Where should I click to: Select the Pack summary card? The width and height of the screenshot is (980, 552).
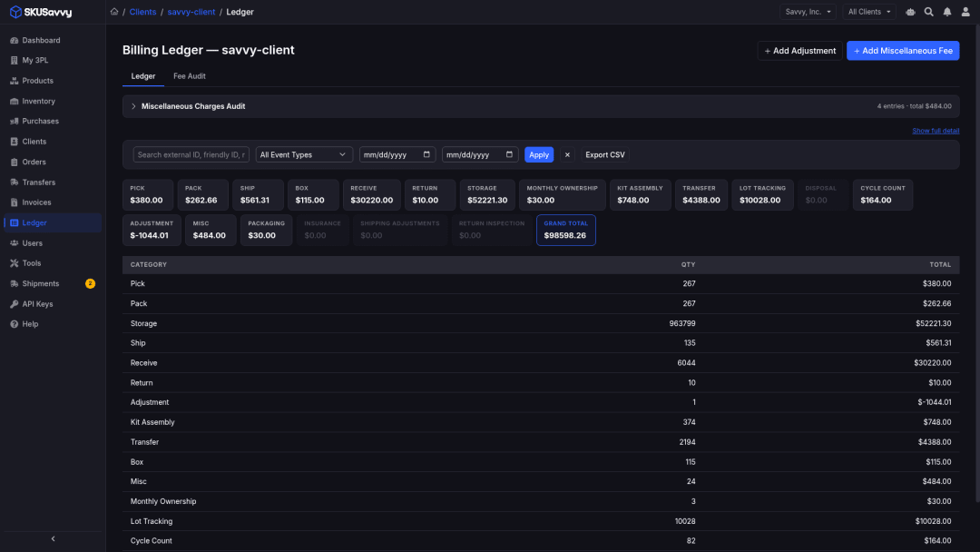tap(201, 194)
